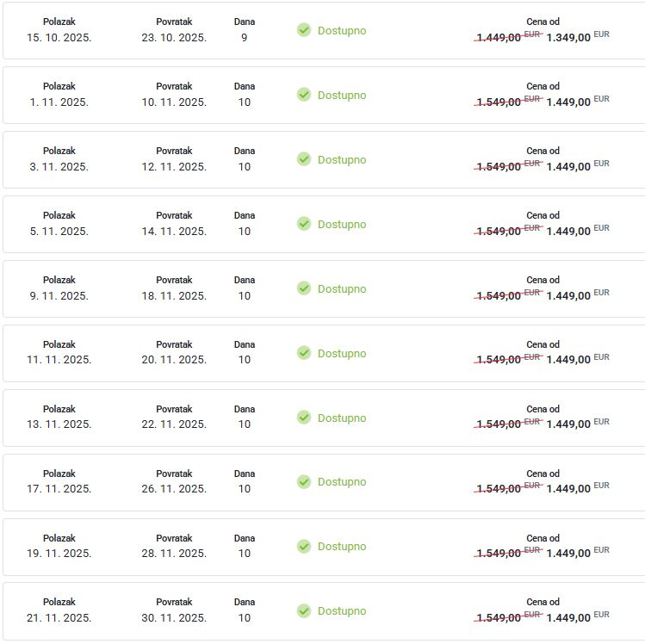Pick return date 14. 11. 2025.
The image size is (645, 644).
174,231
